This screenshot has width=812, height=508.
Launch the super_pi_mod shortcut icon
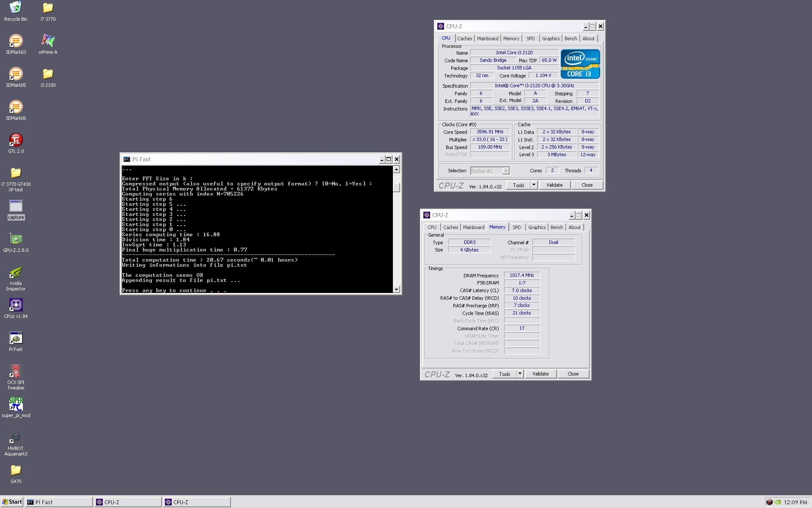click(x=16, y=404)
